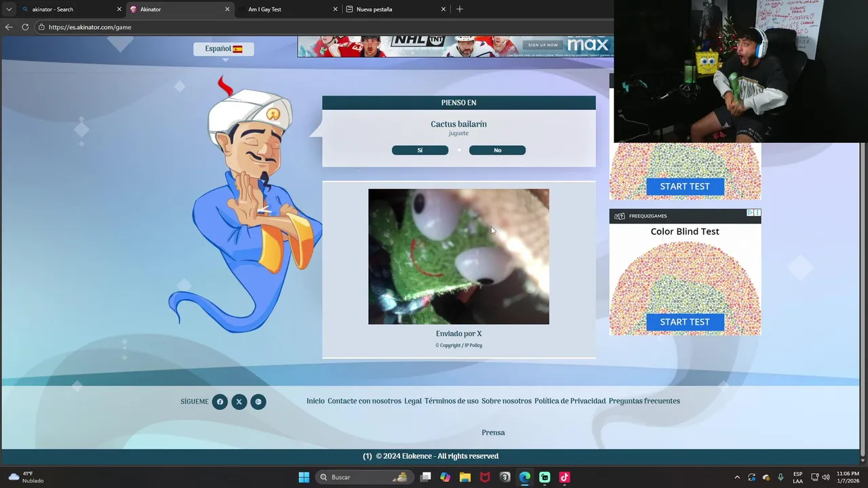Launch Copilot from the taskbar

click(445, 477)
